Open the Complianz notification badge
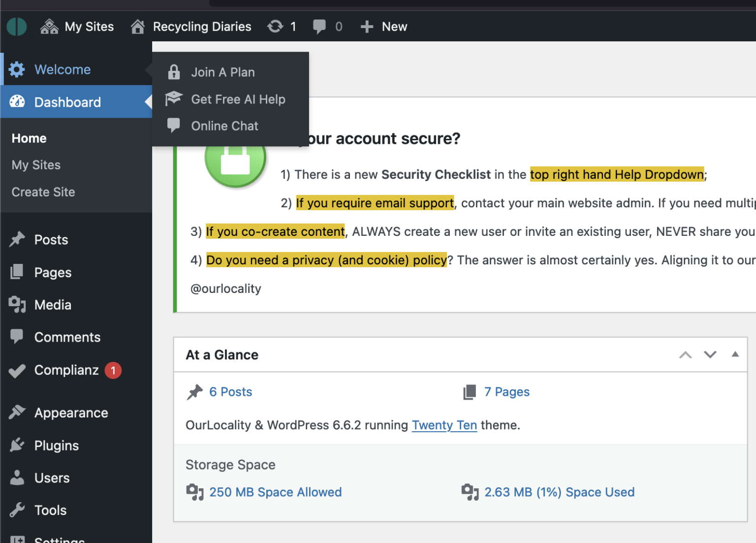The height and width of the screenshot is (543, 756). coord(113,370)
